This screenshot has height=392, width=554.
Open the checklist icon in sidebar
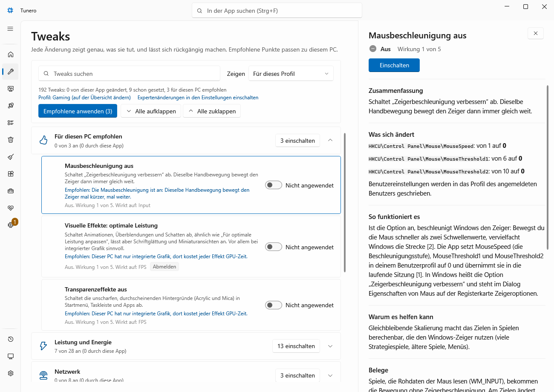coord(11,122)
